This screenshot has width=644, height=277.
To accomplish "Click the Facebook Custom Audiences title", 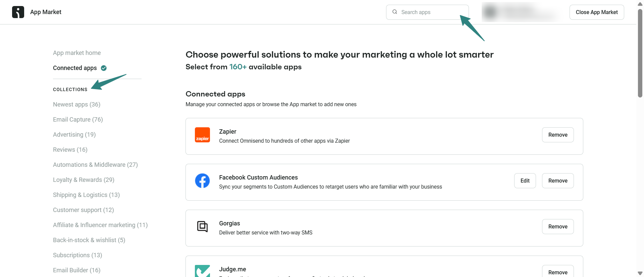I will coord(258,178).
